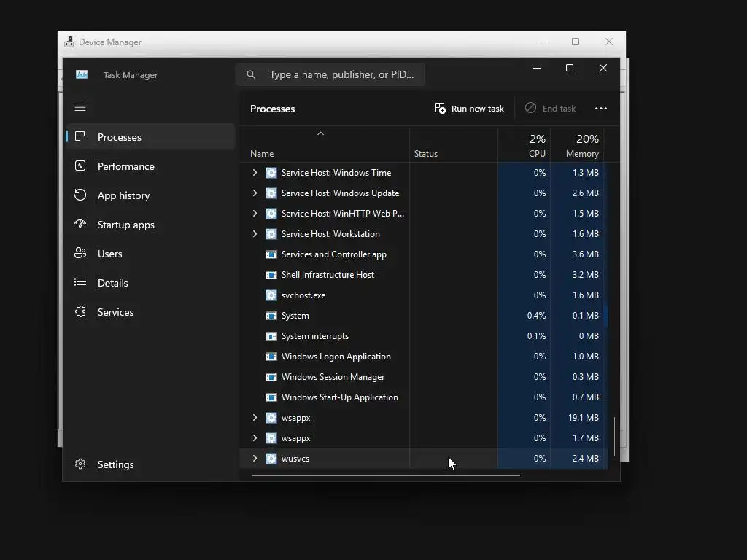
Task: Go to Startup apps
Action: 150,225
